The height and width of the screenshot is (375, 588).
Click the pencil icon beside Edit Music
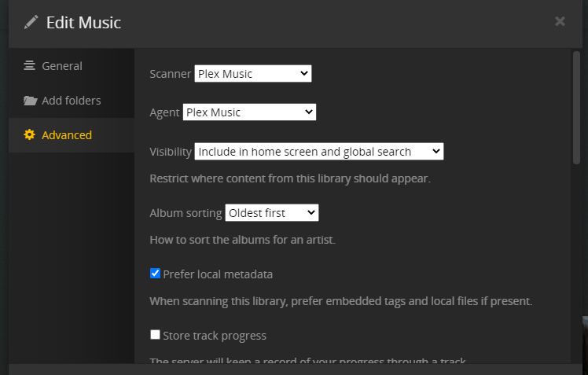coord(31,22)
